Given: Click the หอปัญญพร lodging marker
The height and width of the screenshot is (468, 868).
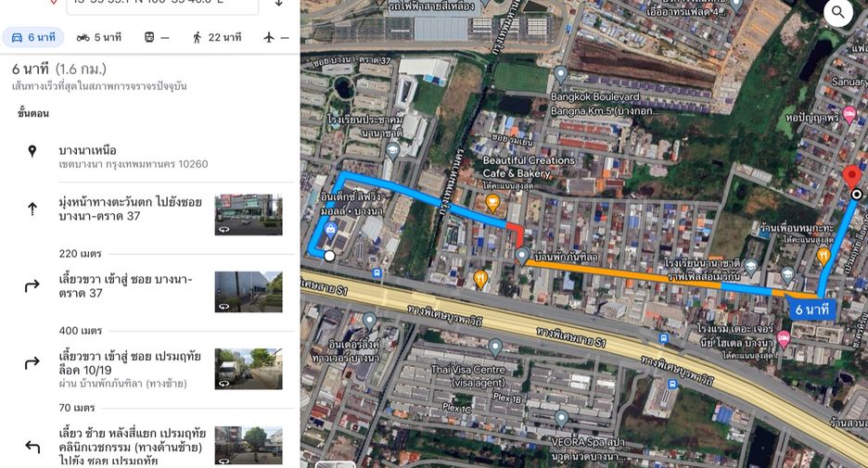Looking at the screenshot, I should click(849, 116).
